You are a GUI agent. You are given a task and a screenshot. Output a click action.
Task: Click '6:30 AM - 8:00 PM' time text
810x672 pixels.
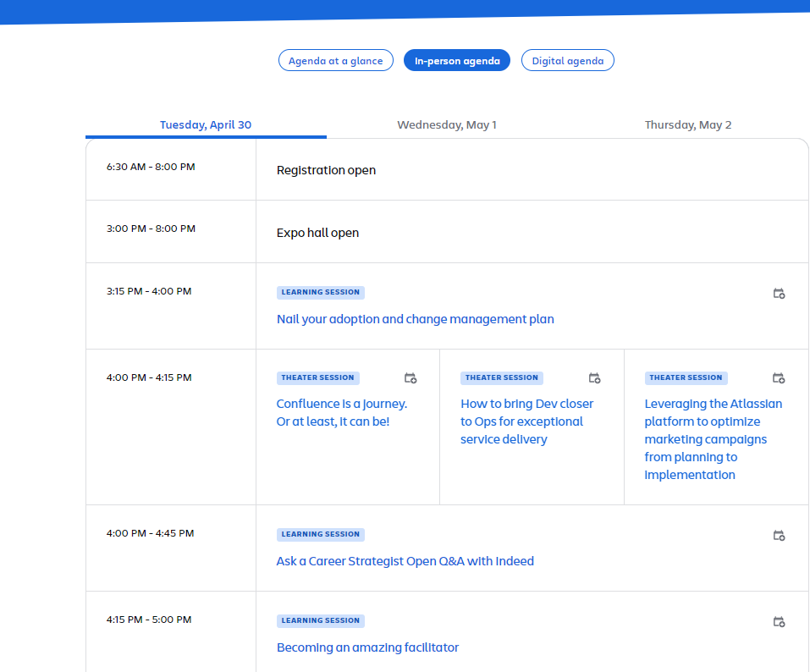pyautogui.click(x=151, y=167)
